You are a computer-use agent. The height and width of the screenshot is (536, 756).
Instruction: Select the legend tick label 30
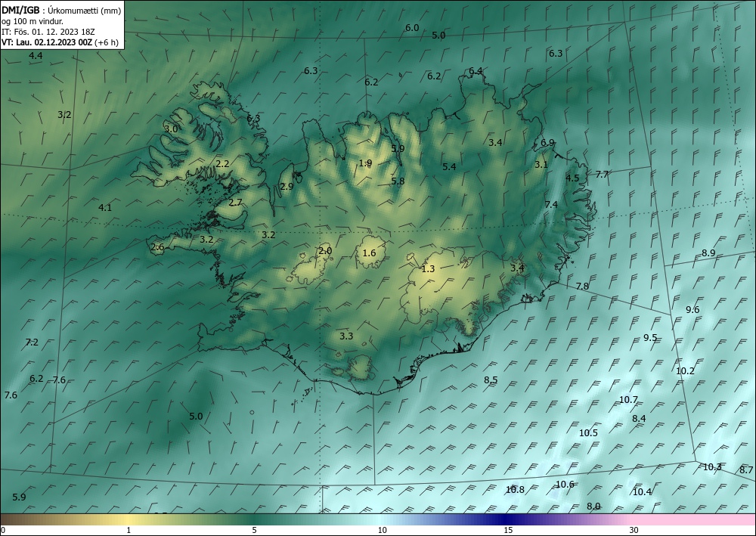(634, 531)
